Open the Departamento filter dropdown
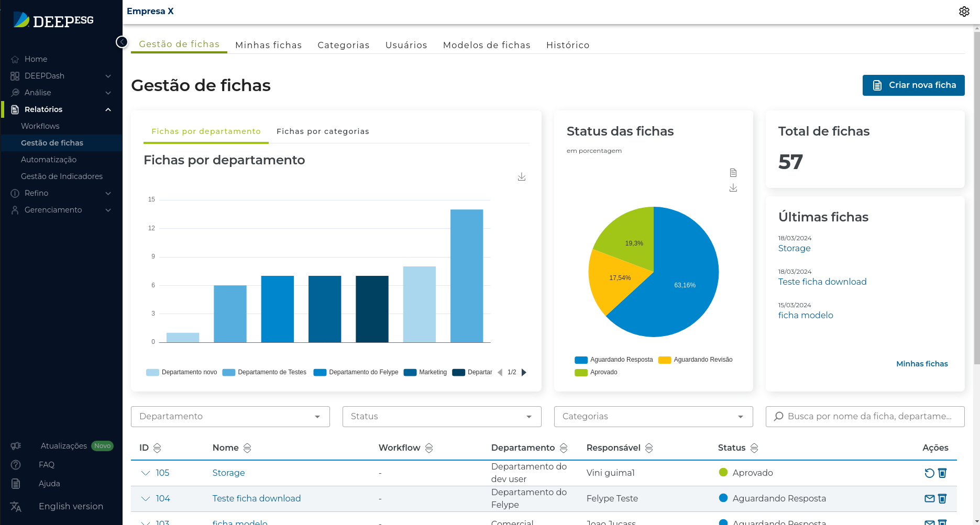This screenshot has width=980, height=525. pos(230,417)
